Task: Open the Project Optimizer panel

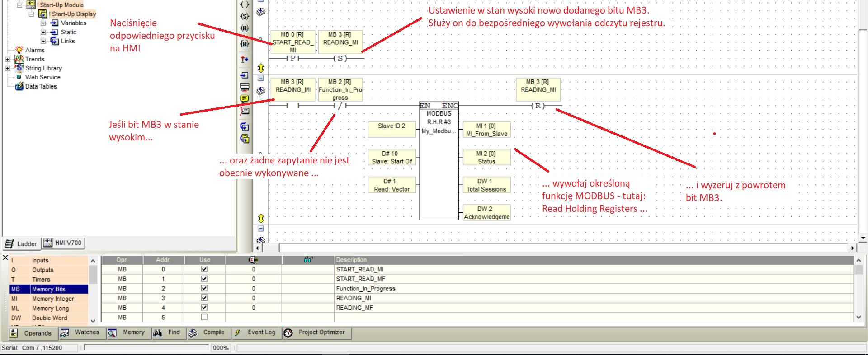Action: tap(317, 333)
